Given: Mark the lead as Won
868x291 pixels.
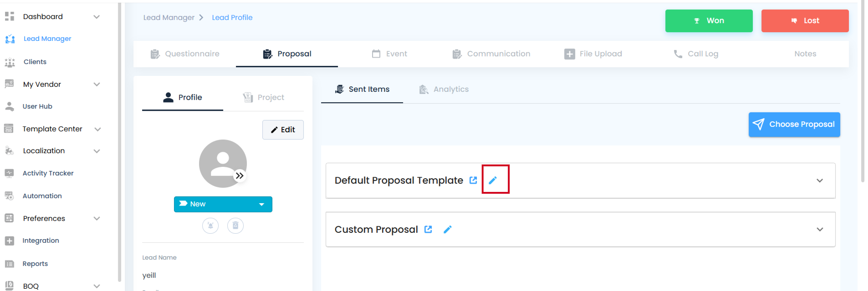Looking at the screenshot, I should coord(709,21).
